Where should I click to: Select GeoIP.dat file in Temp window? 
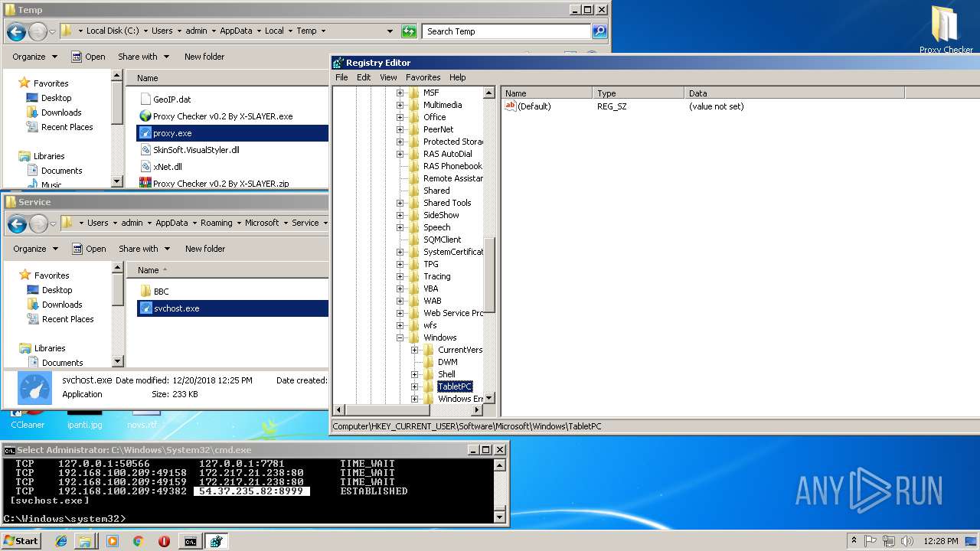click(171, 99)
